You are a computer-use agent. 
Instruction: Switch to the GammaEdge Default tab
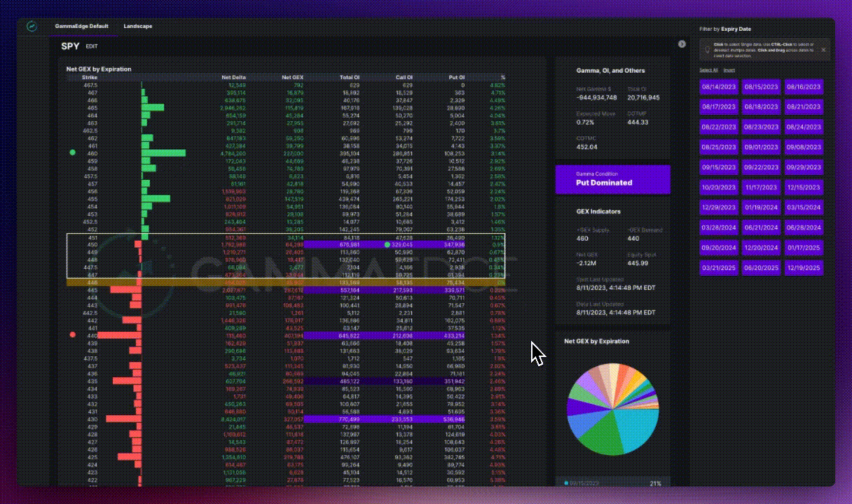click(x=82, y=27)
